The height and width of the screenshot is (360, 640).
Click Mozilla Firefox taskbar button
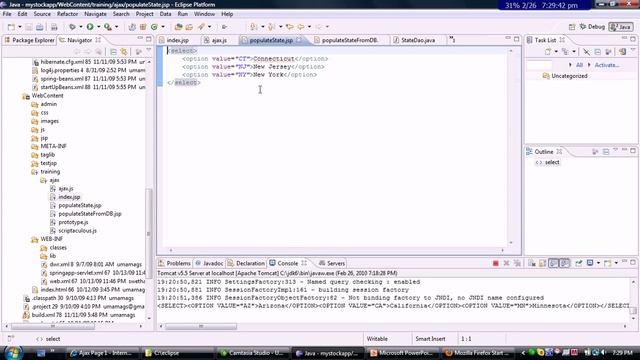pos(478,353)
